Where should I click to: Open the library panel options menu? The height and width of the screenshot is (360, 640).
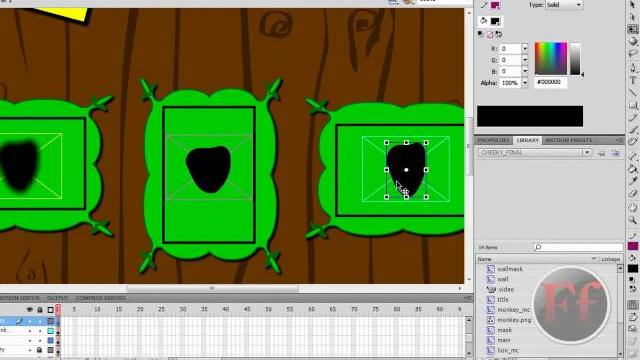click(x=620, y=140)
